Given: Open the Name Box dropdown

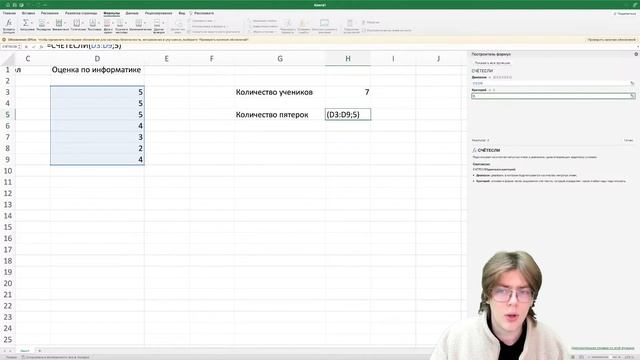Looking at the screenshot, I should (19, 47).
